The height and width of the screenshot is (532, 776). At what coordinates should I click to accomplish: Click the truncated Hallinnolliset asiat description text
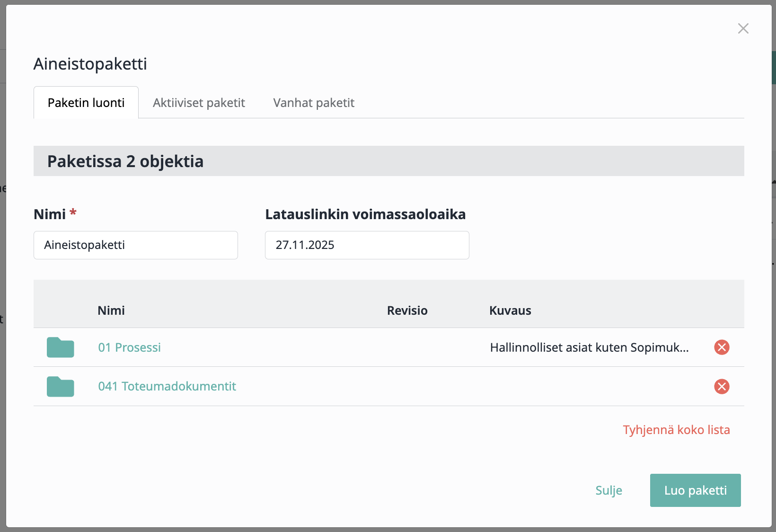click(589, 347)
